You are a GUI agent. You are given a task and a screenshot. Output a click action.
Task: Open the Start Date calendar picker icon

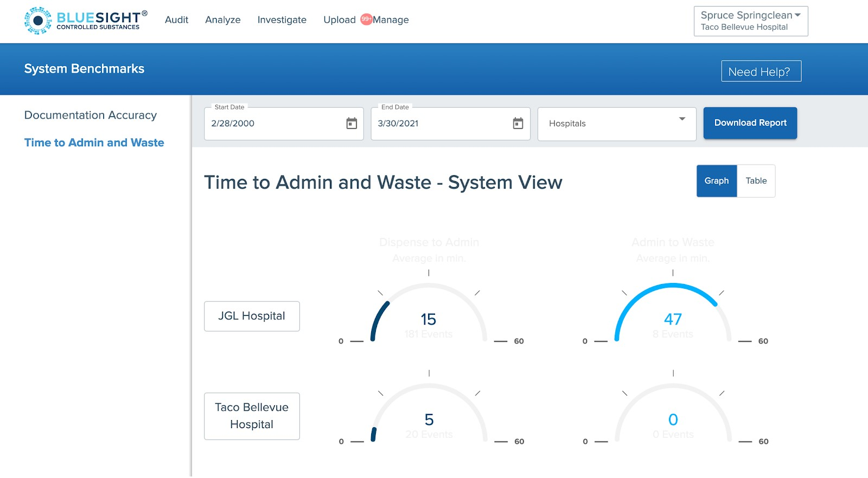[352, 124]
